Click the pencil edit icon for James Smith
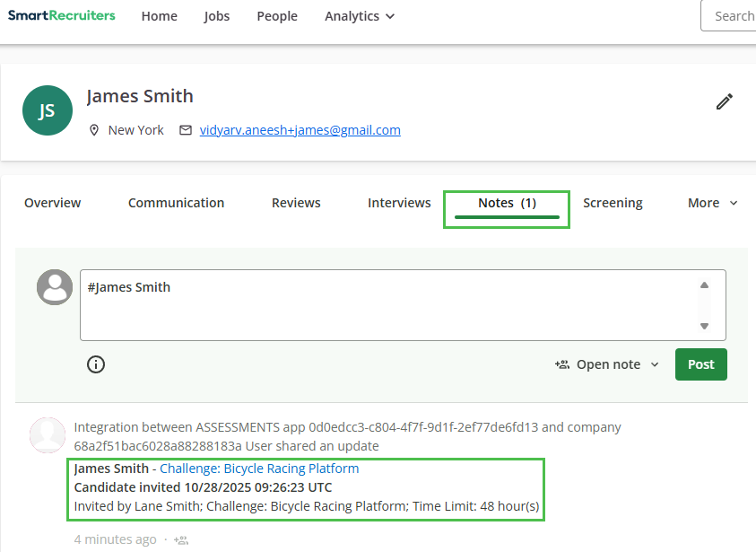This screenshot has width=756, height=552. point(725,101)
